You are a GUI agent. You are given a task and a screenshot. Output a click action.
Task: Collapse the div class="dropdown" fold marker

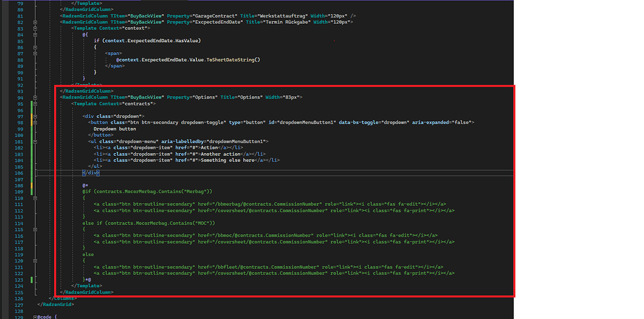tap(35, 116)
